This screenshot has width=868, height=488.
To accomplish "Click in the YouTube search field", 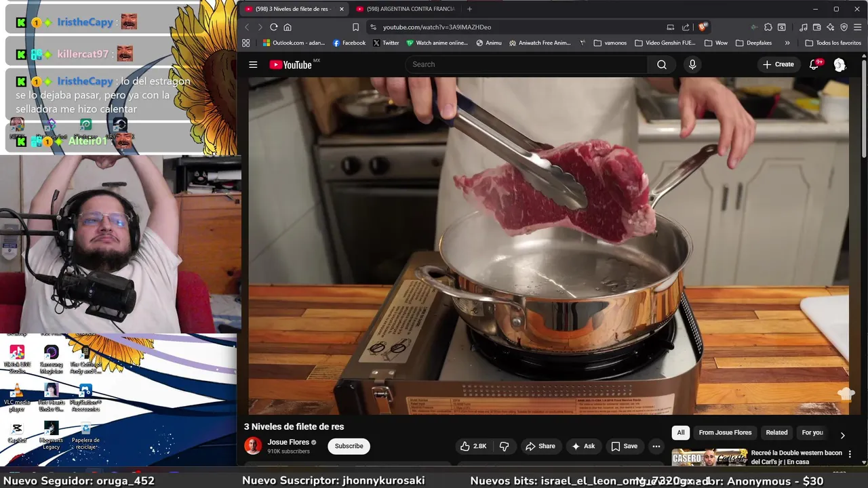I will [526, 64].
